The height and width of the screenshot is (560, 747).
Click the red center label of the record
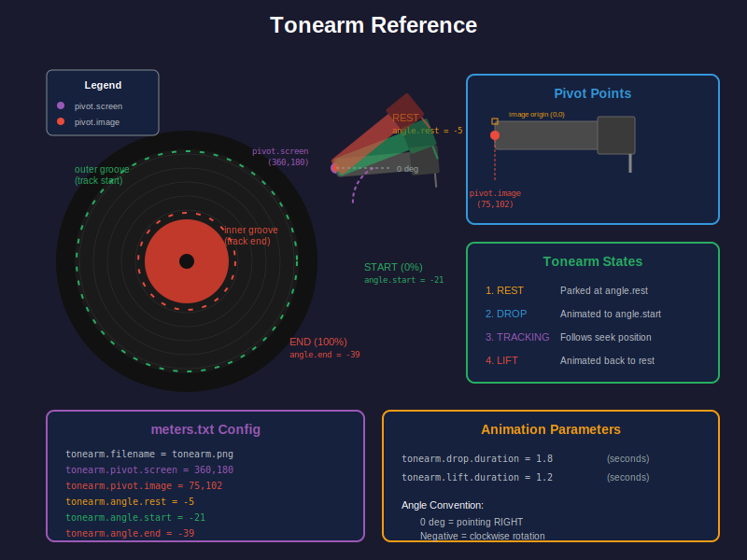click(x=187, y=261)
